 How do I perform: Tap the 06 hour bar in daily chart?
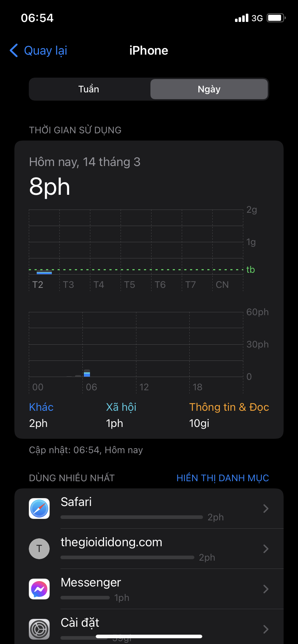[87, 373]
